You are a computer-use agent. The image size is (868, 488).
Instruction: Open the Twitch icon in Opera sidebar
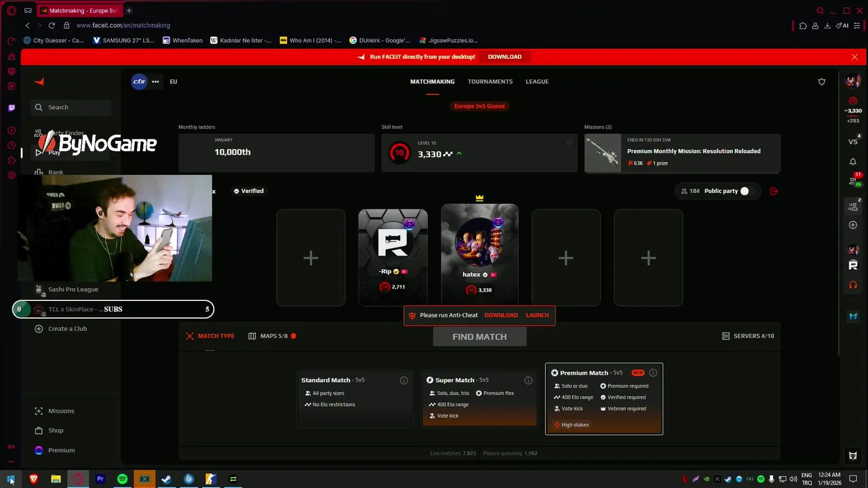(x=11, y=108)
